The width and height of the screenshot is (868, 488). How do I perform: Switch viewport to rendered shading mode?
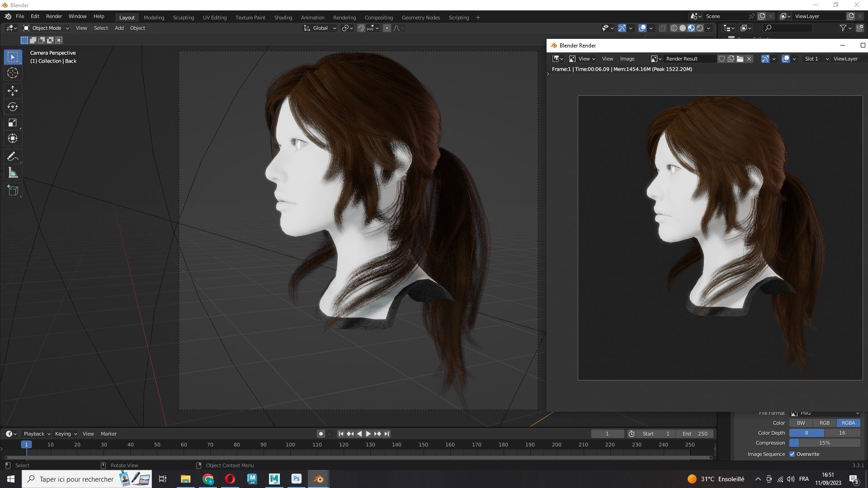(700, 28)
